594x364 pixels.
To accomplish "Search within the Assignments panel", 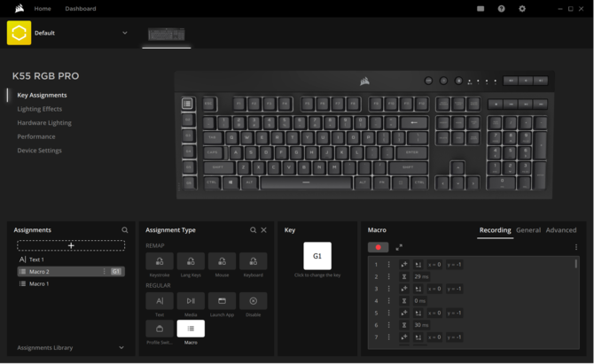I will tap(125, 230).
